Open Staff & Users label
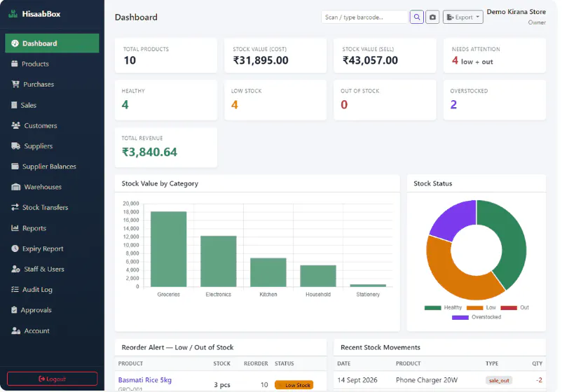The image size is (562, 392). tap(44, 269)
